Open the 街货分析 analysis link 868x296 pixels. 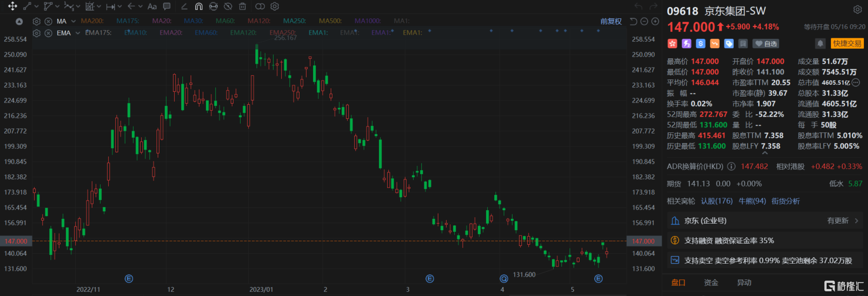(x=786, y=201)
